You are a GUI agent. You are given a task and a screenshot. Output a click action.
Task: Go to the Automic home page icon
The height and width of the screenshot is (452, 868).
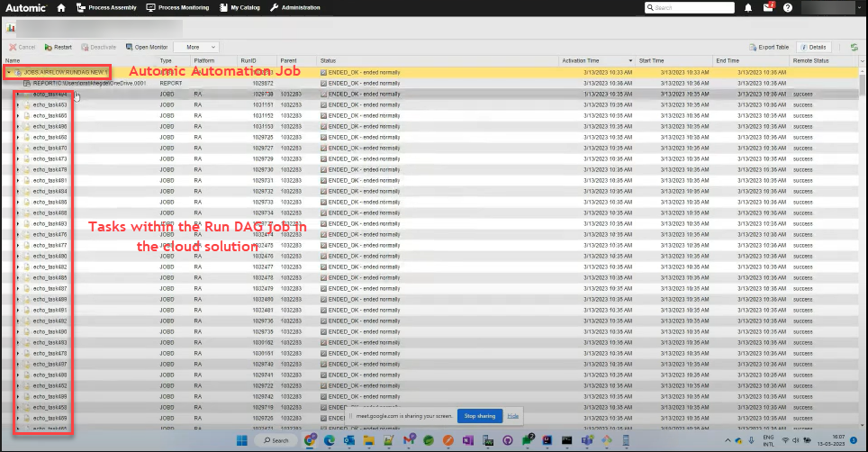point(61,8)
